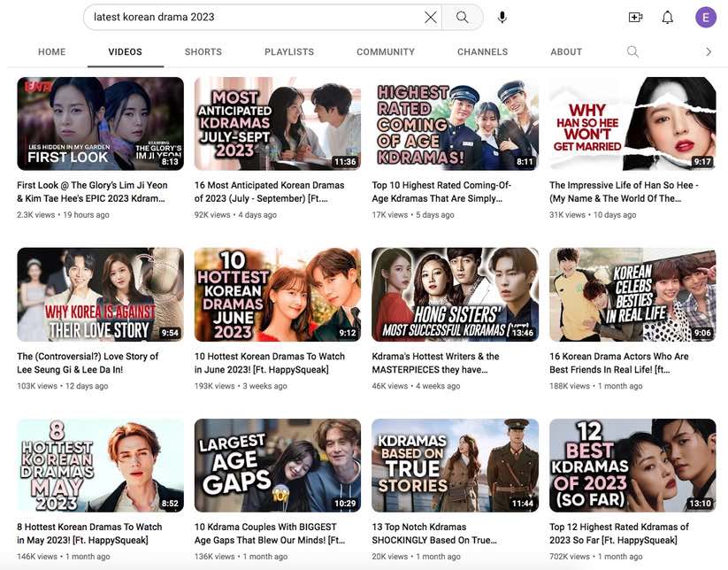Screen dimensions: 728x570
Task: Select the ABOUT tab
Action: (565, 51)
